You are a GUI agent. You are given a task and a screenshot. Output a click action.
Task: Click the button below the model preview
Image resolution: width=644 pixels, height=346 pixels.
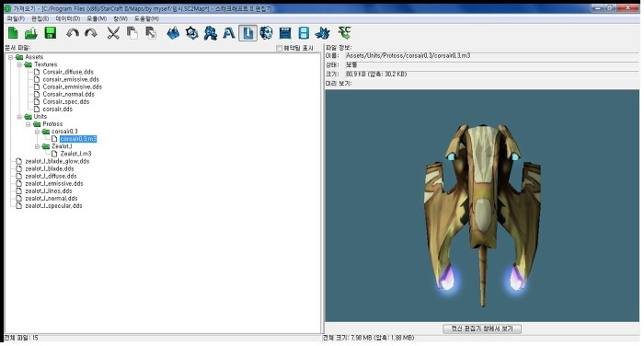[x=482, y=329]
